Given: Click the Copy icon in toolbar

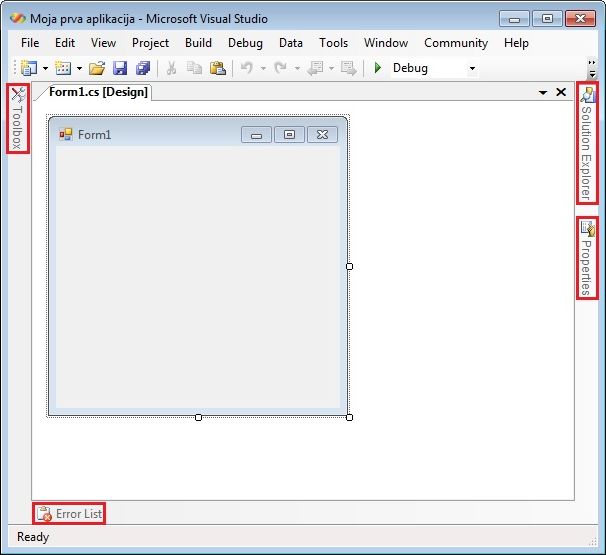Looking at the screenshot, I should [x=194, y=68].
